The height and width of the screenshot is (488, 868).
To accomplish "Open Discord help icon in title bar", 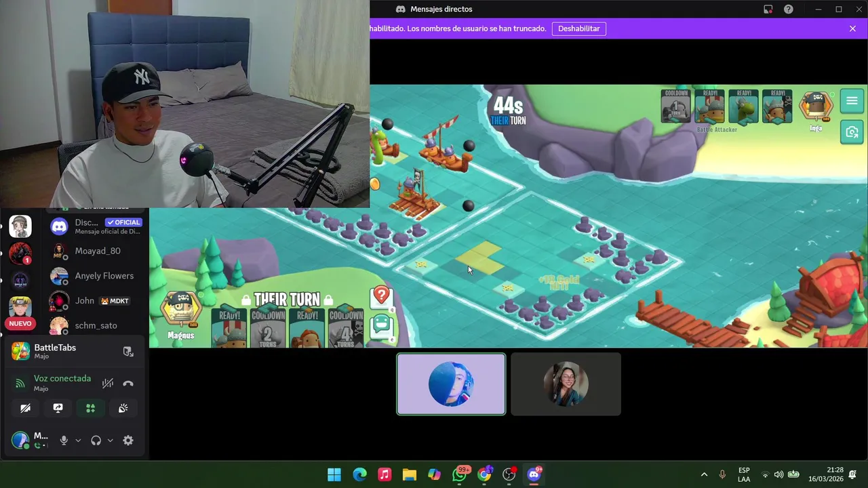I will tap(789, 9).
